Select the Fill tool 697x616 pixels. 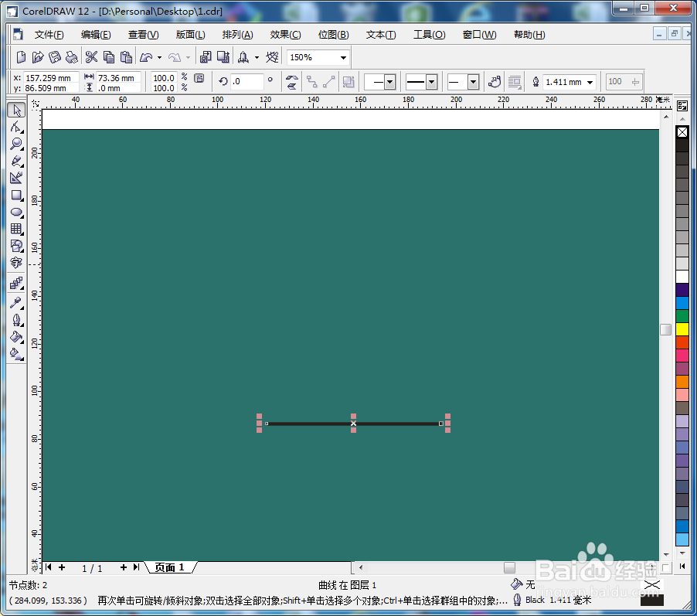pos(16,337)
